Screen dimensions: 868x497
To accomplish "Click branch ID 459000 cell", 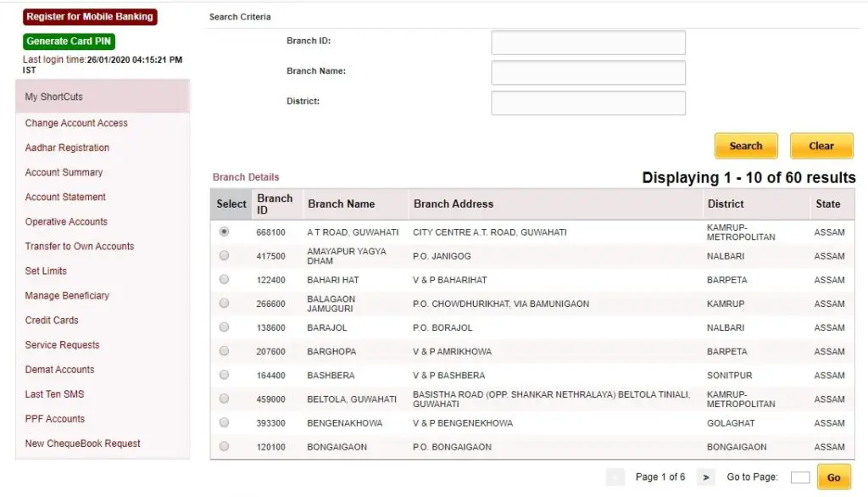I will (x=270, y=399).
